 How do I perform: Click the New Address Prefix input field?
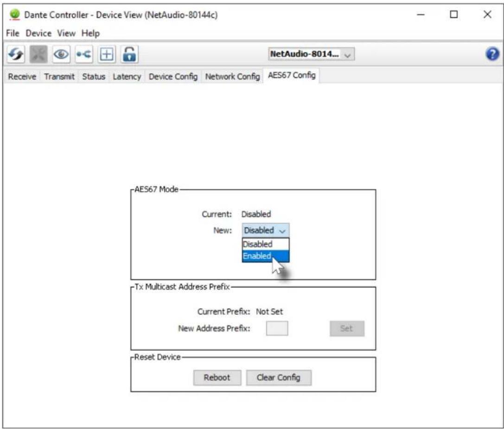point(277,328)
